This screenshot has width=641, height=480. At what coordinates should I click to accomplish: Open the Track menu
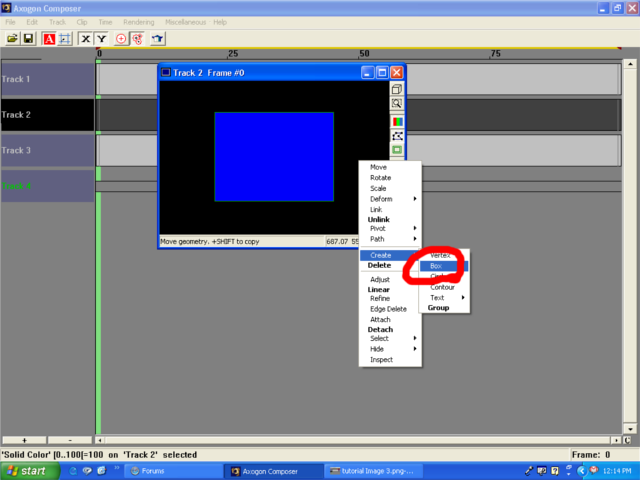[x=57, y=22]
